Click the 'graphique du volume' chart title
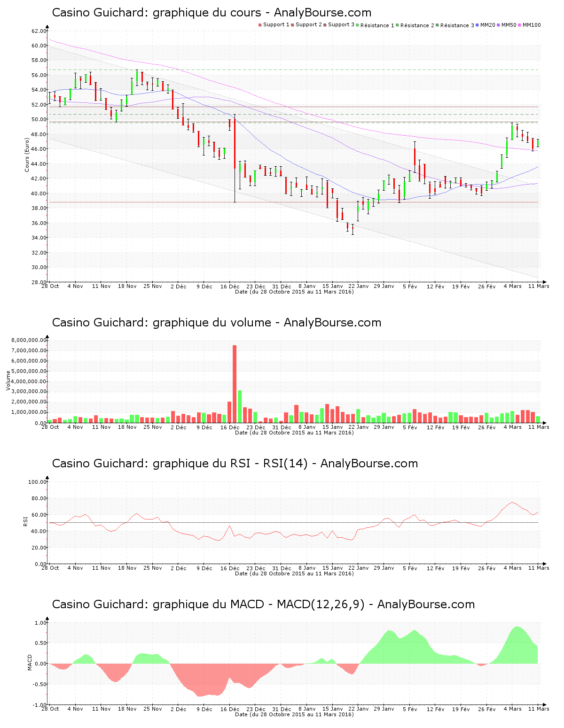This screenshot has width=564, height=728. [217, 323]
